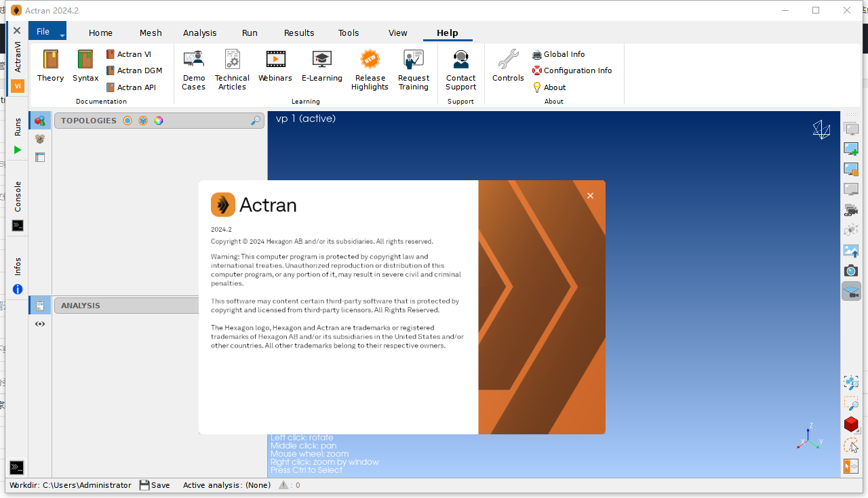Screen dimensions: 868x498
Task: Collapse the ANALYSIS panel header
Action: (127, 306)
